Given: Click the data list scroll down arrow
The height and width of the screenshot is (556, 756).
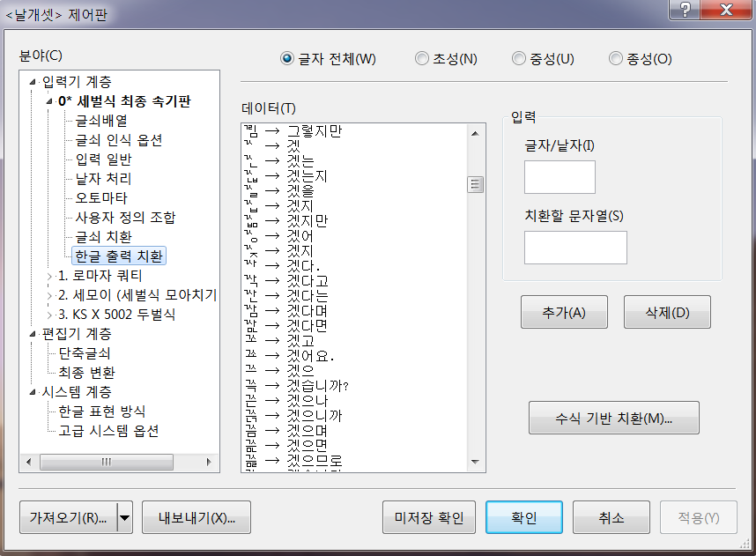Looking at the screenshot, I should click(x=476, y=462).
